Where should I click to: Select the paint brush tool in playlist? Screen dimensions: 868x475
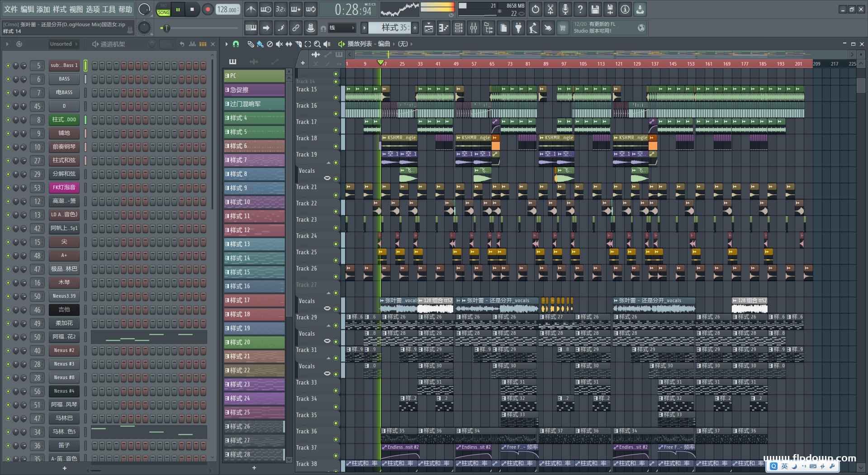point(260,44)
